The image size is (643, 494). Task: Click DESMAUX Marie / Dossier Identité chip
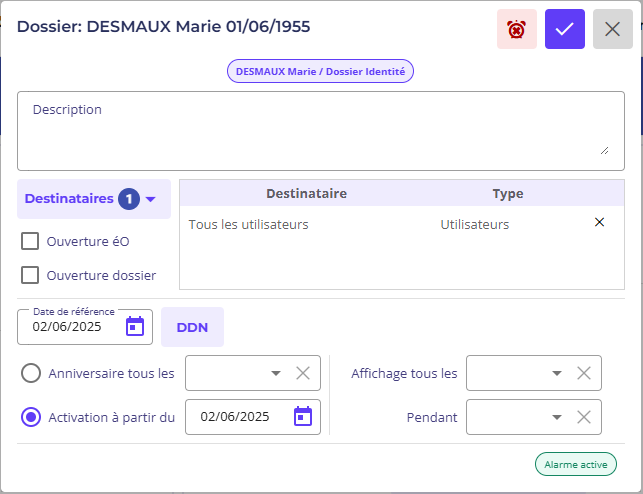point(320,71)
